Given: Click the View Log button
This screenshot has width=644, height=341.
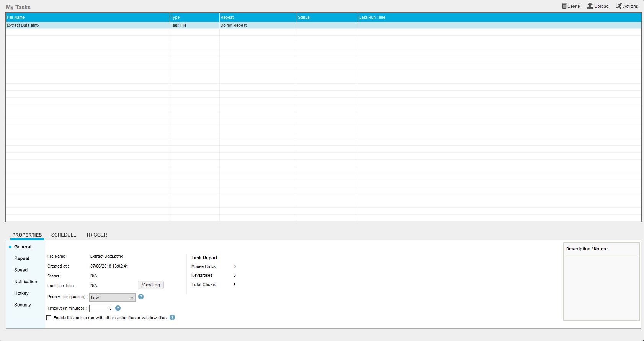Looking at the screenshot, I should (x=151, y=285).
